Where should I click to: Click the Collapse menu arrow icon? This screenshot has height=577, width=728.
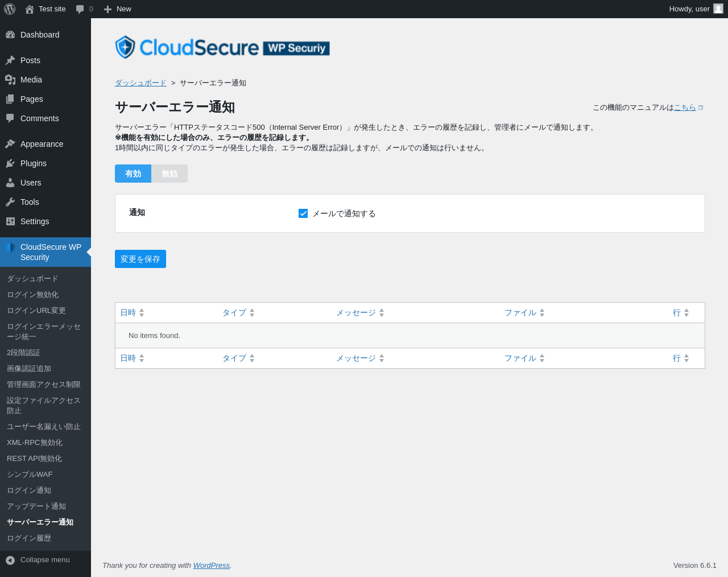(x=10, y=560)
